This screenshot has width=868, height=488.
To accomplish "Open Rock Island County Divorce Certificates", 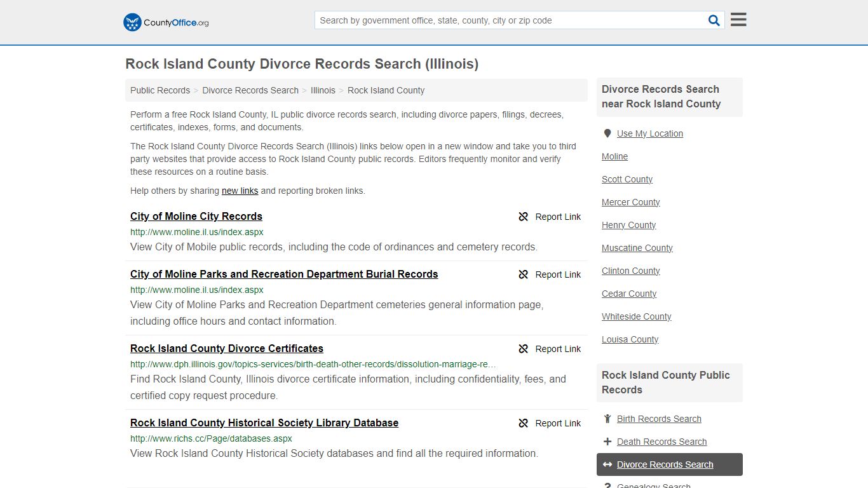I will [227, 348].
